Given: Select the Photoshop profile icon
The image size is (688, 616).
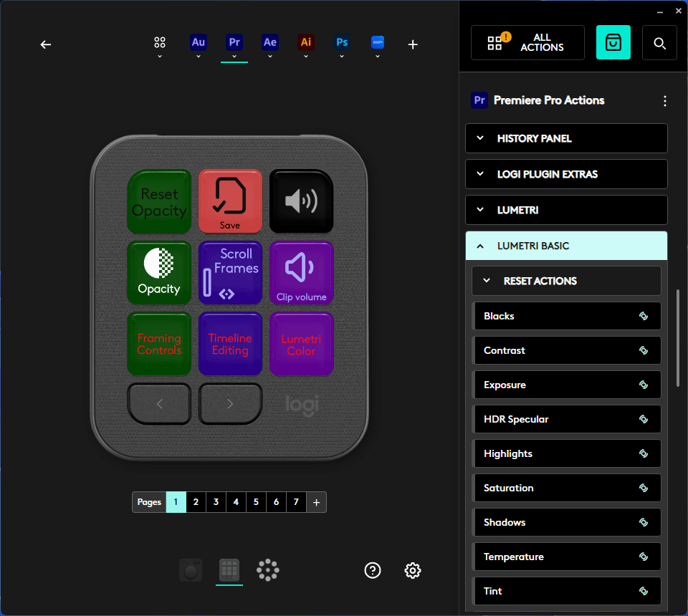Looking at the screenshot, I should pos(342,42).
